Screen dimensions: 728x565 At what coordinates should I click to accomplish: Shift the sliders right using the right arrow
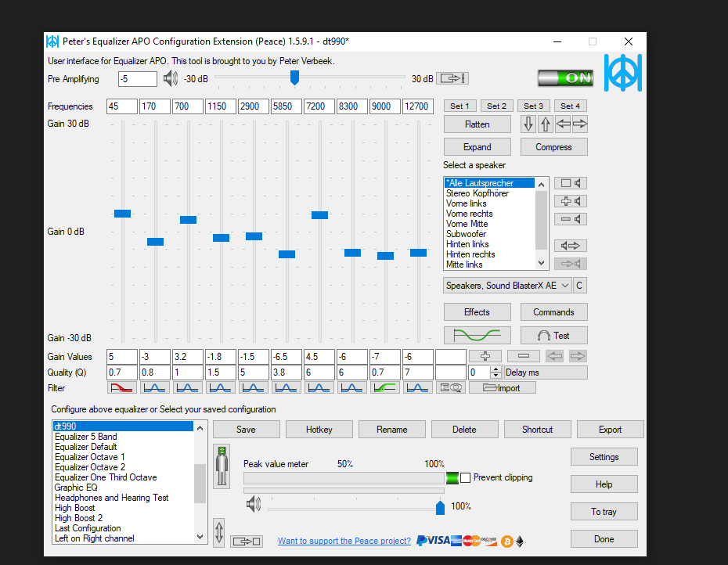[x=580, y=124]
